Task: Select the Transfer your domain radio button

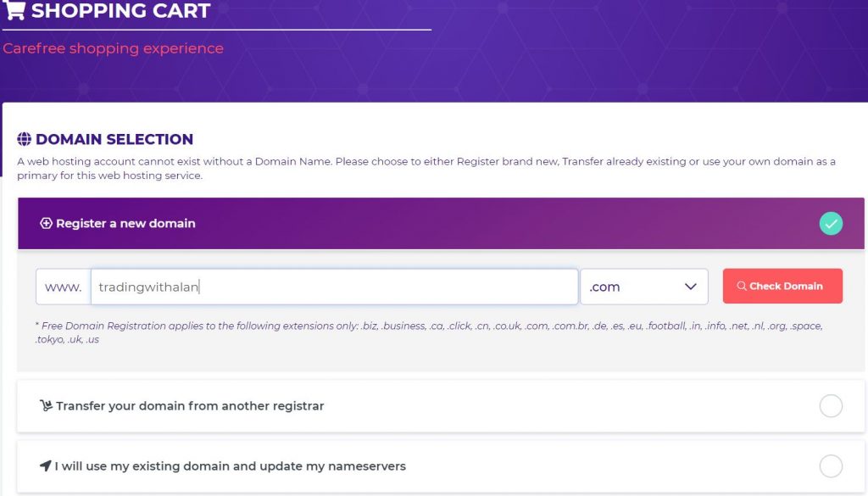Action: click(831, 406)
